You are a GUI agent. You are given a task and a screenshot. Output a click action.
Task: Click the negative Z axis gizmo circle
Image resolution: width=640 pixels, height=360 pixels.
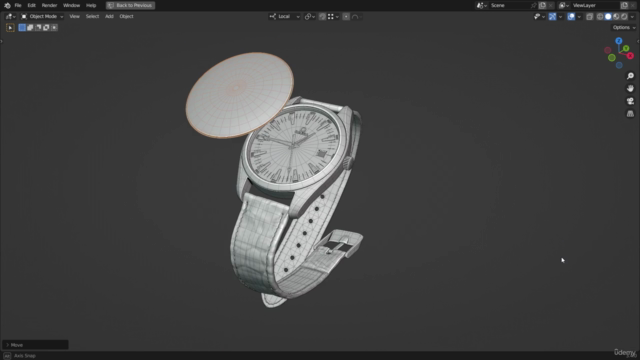(619, 65)
